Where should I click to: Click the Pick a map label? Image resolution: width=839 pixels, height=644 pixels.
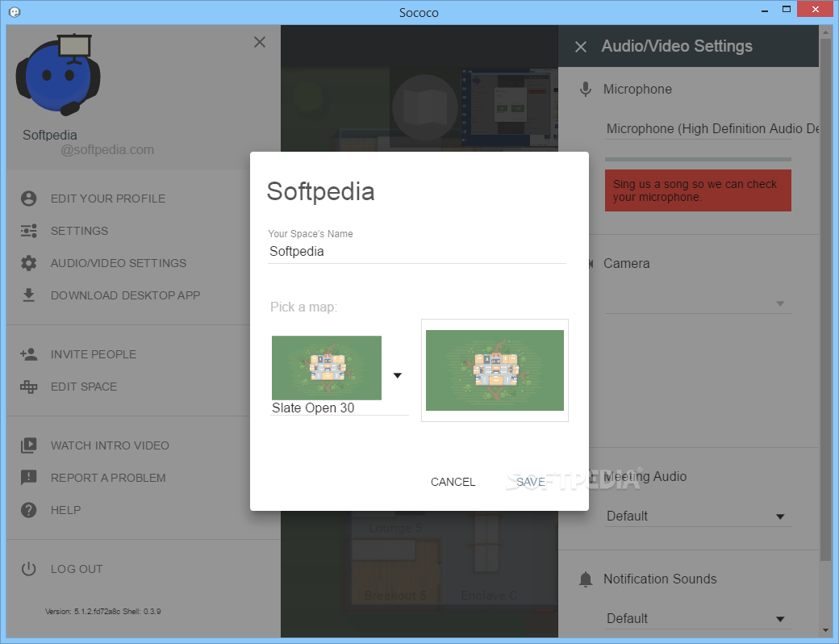click(x=303, y=307)
